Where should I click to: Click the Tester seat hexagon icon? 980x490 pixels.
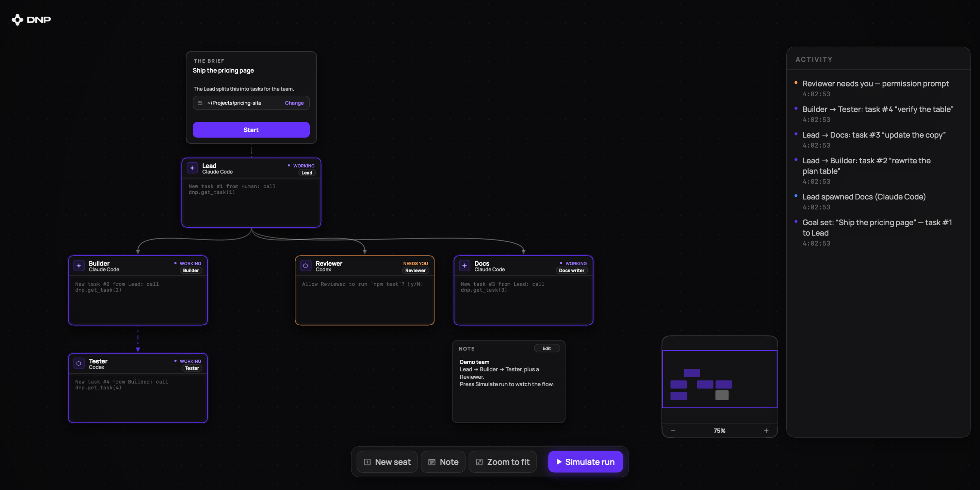click(79, 364)
